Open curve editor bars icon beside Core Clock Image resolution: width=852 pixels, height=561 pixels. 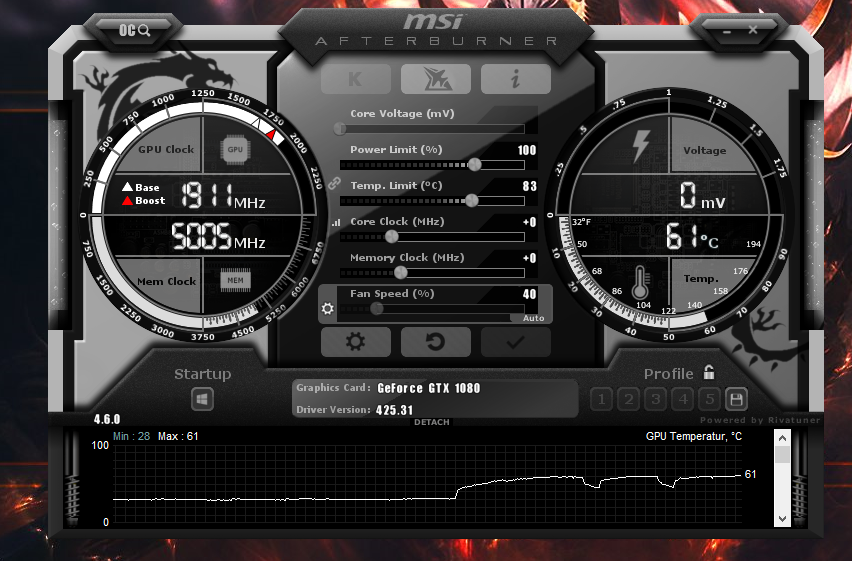(336, 222)
